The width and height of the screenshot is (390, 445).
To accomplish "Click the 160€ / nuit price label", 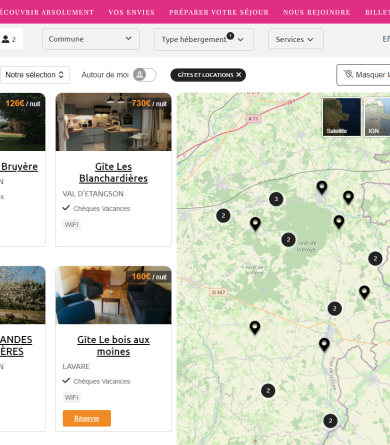I will coord(149,276).
